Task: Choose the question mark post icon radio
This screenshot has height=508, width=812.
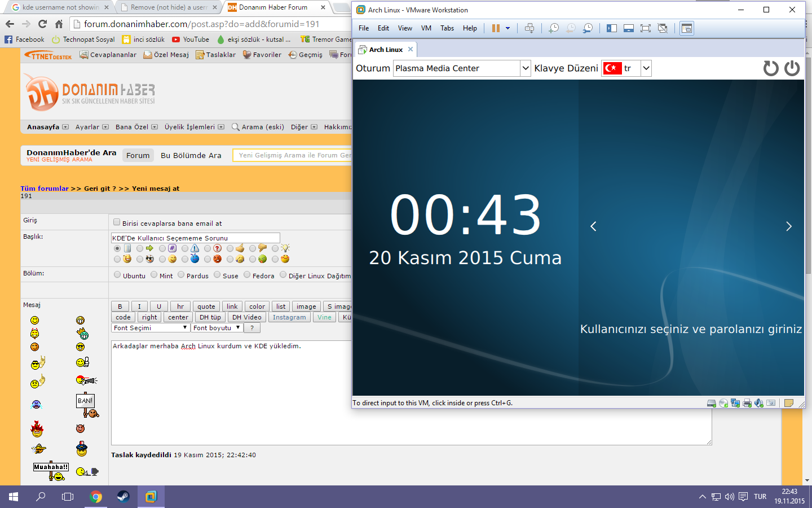Action: (208, 248)
